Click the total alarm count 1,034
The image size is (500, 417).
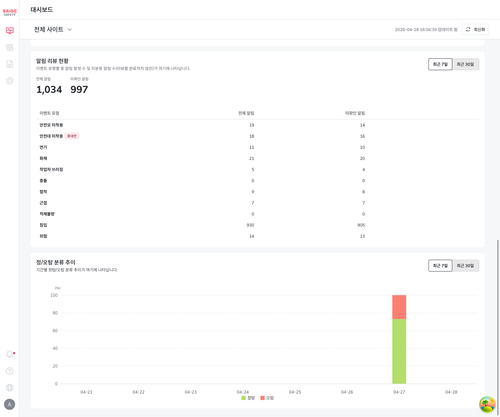tap(49, 89)
